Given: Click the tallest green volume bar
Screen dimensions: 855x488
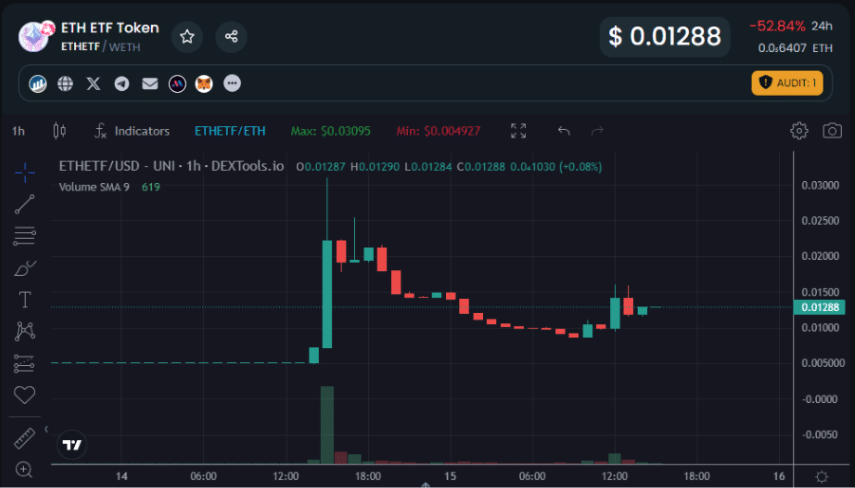Looking at the screenshot, I should 327,425.
